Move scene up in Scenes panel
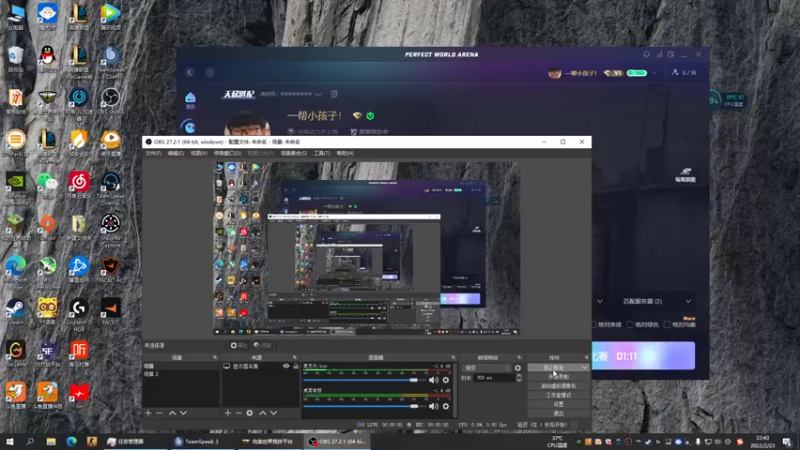The image size is (800, 450). (x=172, y=413)
